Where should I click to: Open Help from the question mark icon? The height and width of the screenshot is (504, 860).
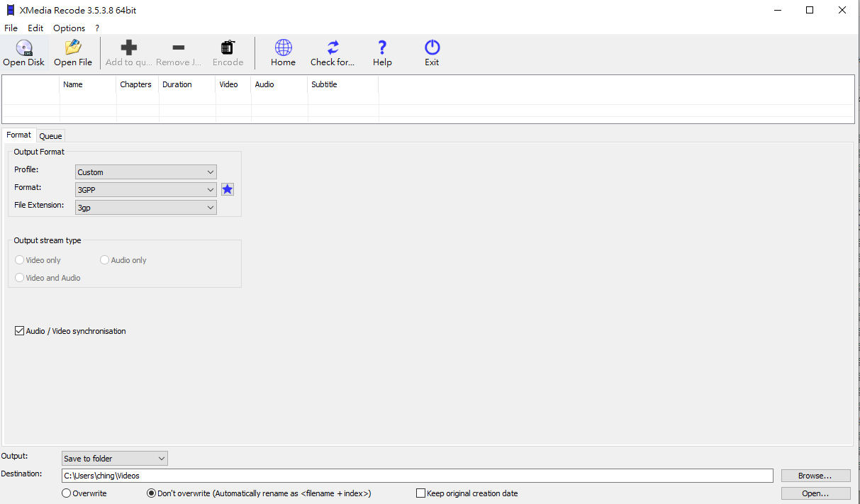(382, 48)
